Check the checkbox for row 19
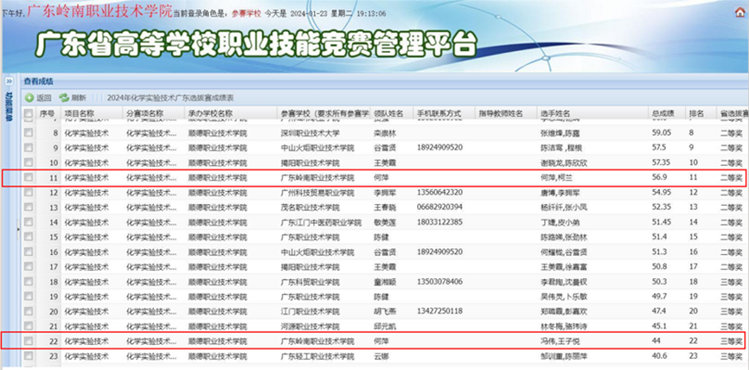 click(29, 296)
